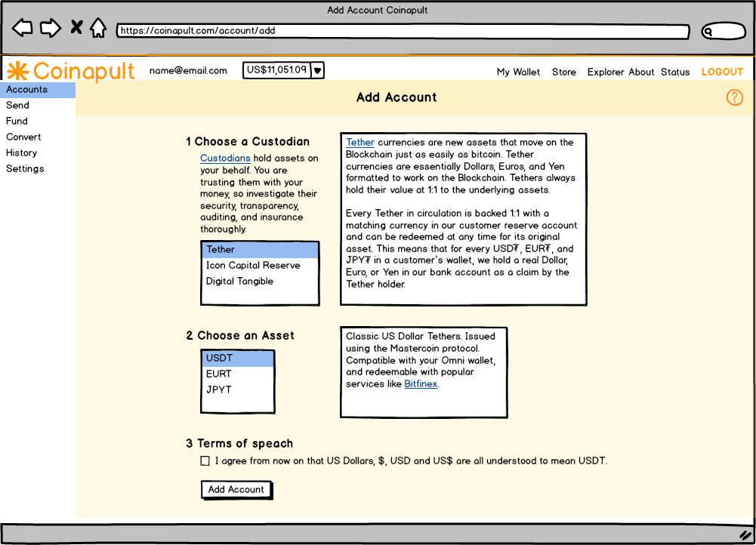
Task: Go to browser home icon
Action: 98,29
